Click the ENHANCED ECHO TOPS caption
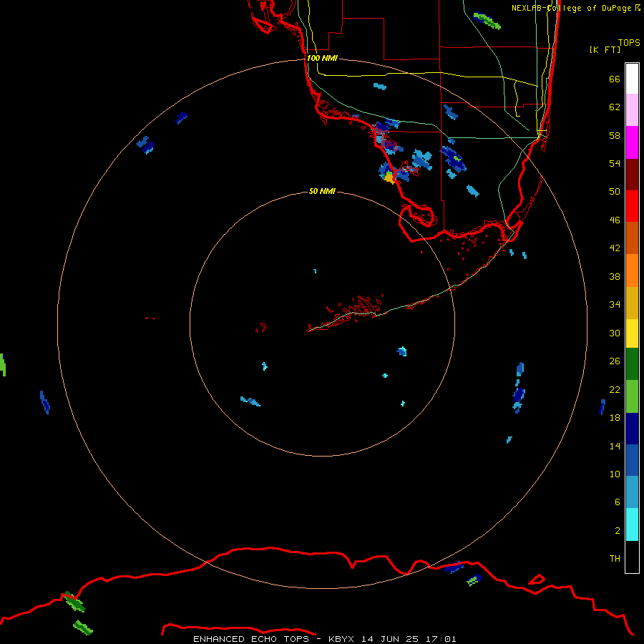 pos(251,639)
